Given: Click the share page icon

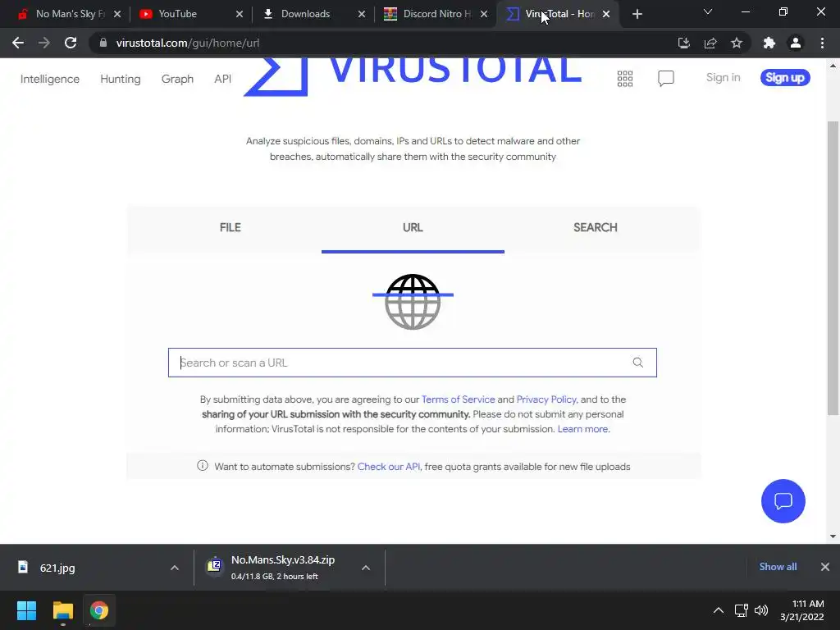Looking at the screenshot, I should 710,43.
